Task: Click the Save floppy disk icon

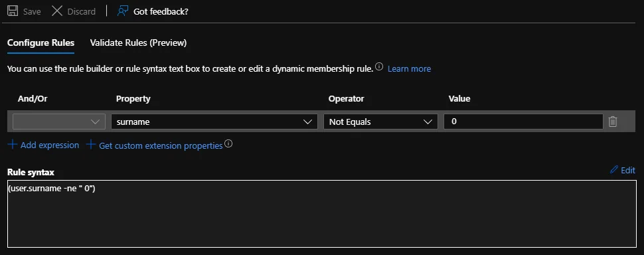Action: [x=13, y=11]
